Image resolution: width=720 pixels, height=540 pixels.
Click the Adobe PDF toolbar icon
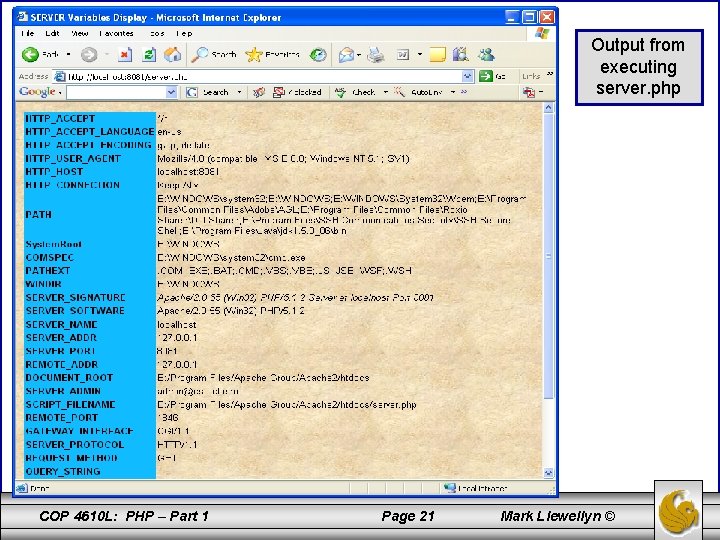pyautogui.click(x=529, y=92)
